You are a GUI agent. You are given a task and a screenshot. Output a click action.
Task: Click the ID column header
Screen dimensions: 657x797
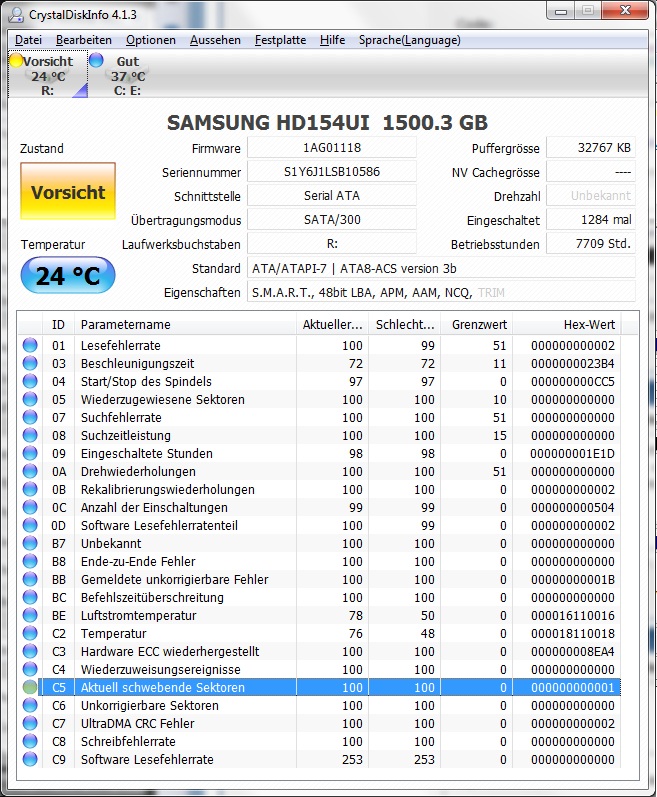point(58,324)
